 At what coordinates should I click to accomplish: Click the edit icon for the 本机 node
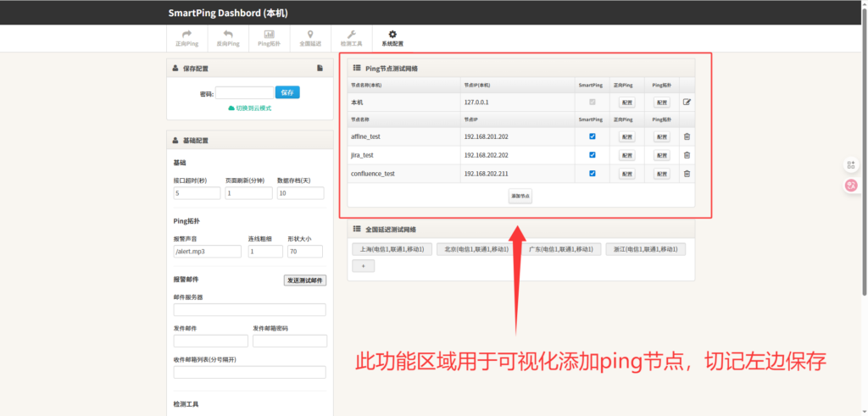coord(687,102)
